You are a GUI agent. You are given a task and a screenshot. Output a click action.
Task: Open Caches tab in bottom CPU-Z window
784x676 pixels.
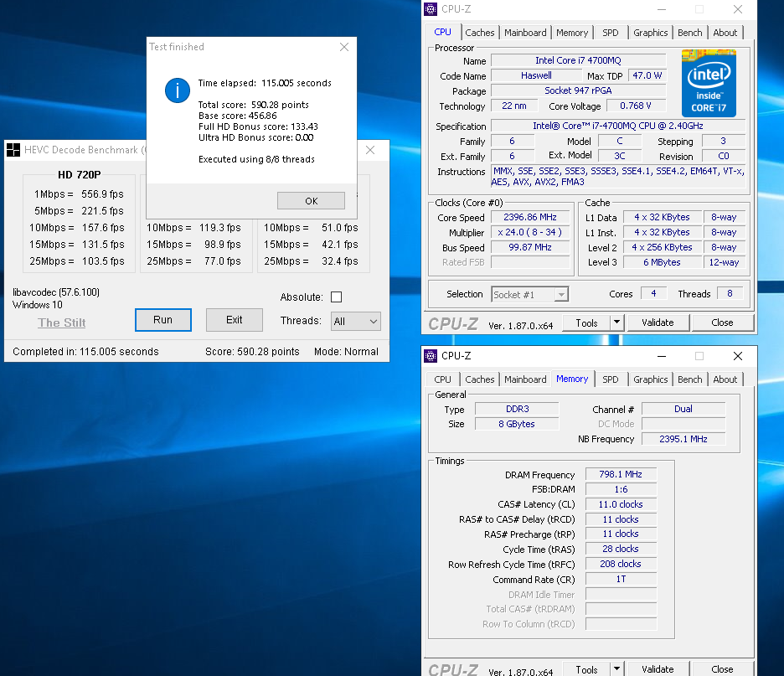tap(479, 379)
